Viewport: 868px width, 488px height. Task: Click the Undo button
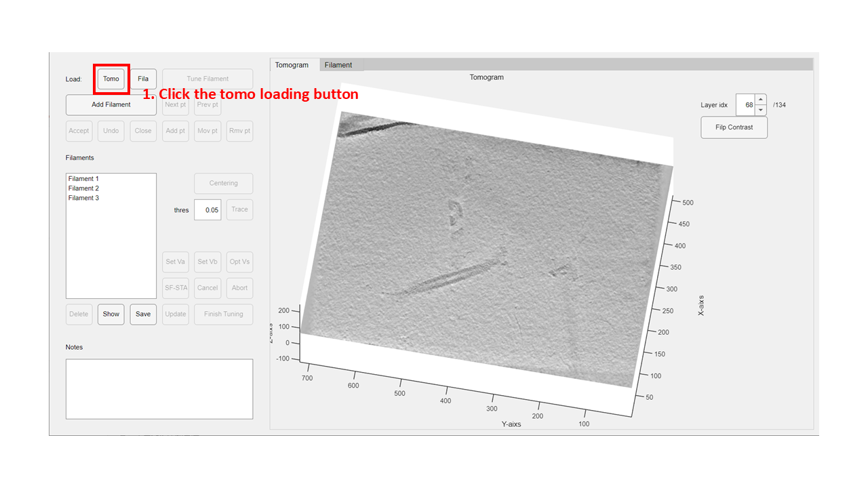[111, 131]
